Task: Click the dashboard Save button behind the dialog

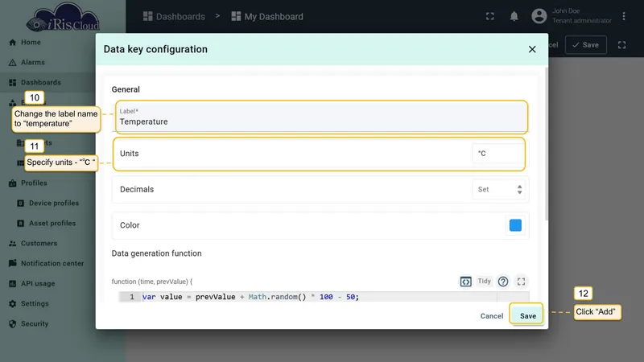Action: pos(586,45)
